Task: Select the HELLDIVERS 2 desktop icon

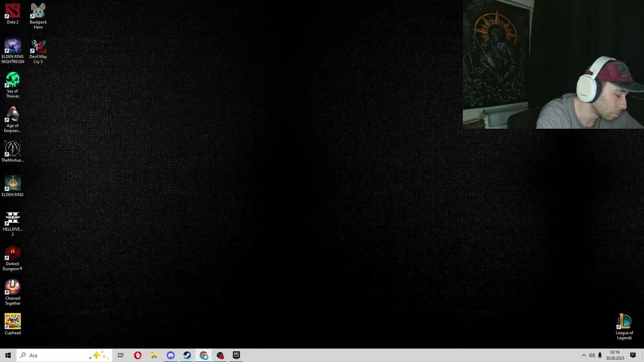Action: coord(13,223)
